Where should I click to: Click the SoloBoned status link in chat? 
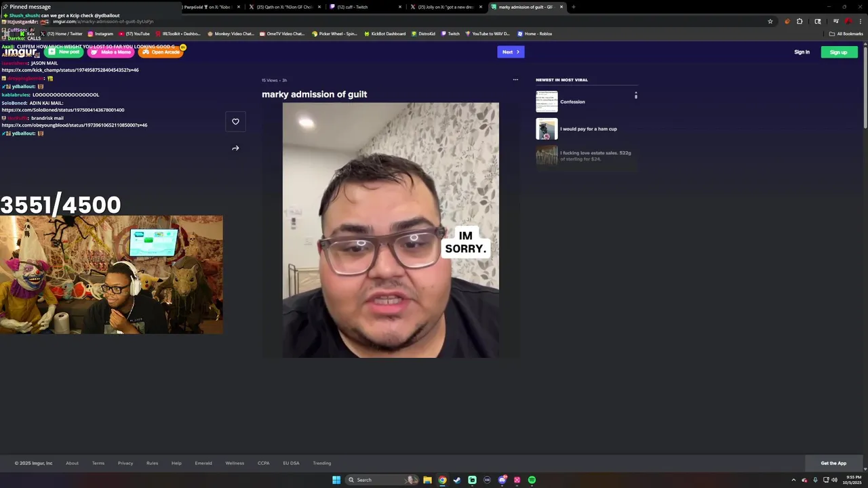pyautogui.click(x=63, y=110)
